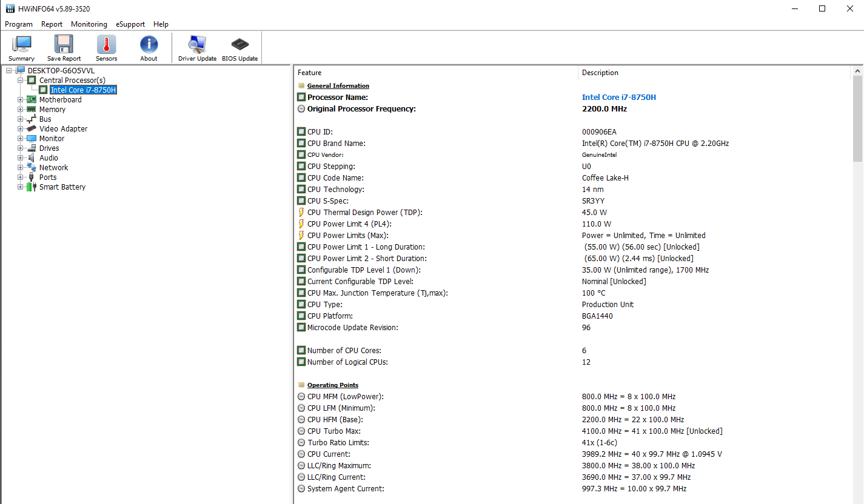The width and height of the screenshot is (864, 504).
Task: Expand the Video Adapter branch
Action: 21,129
